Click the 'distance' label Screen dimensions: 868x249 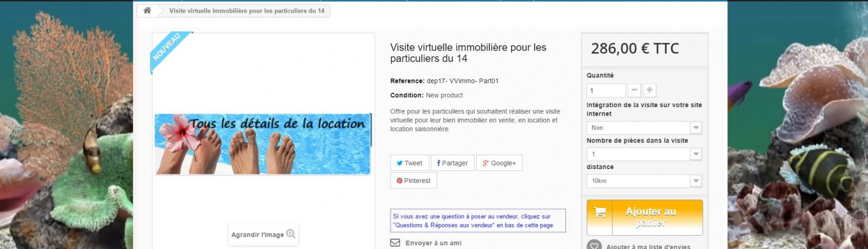tap(600, 167)
